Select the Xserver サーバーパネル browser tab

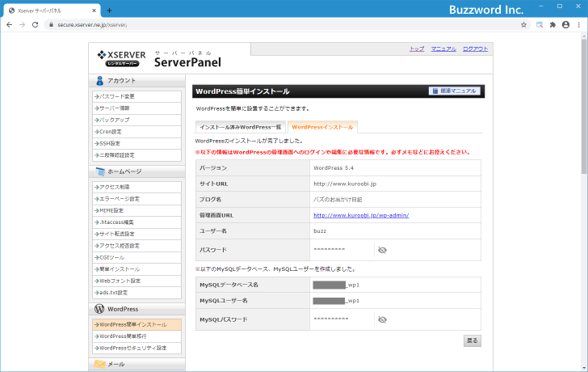point(52,11)
